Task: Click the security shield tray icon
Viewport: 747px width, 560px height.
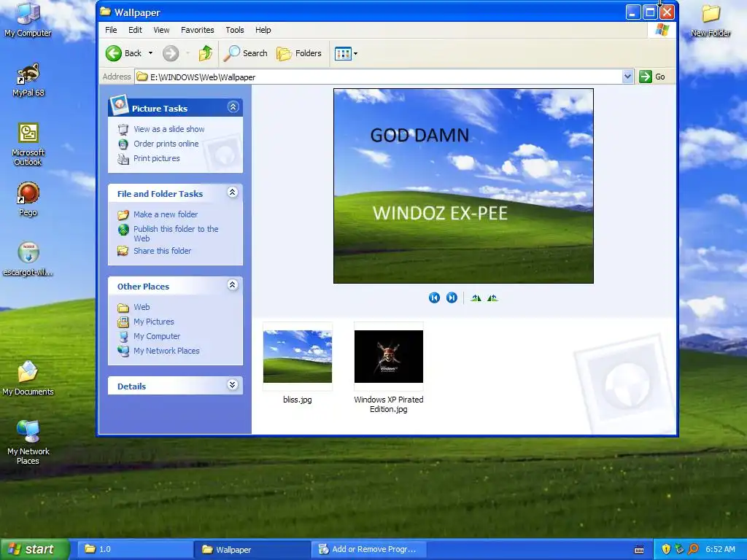Action: 665,549
